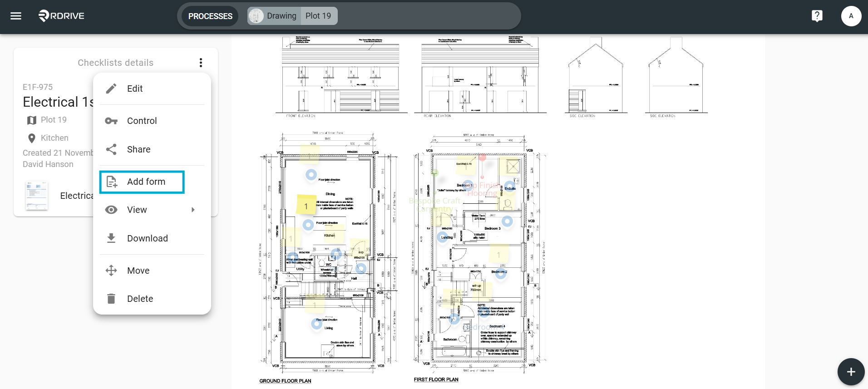868x389 pixels.
Task: Click the yellow note marked 1 in Dining
Action: 306,204
